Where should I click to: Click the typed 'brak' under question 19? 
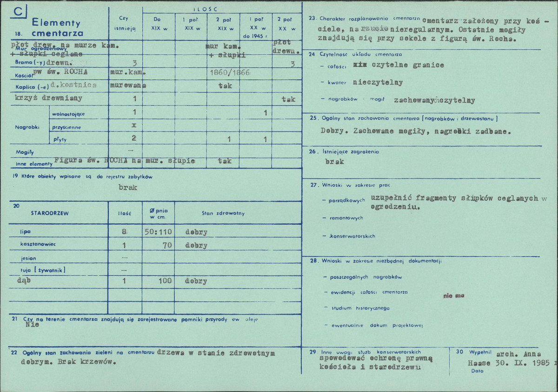pyautogui.click(x=128, y=188)
